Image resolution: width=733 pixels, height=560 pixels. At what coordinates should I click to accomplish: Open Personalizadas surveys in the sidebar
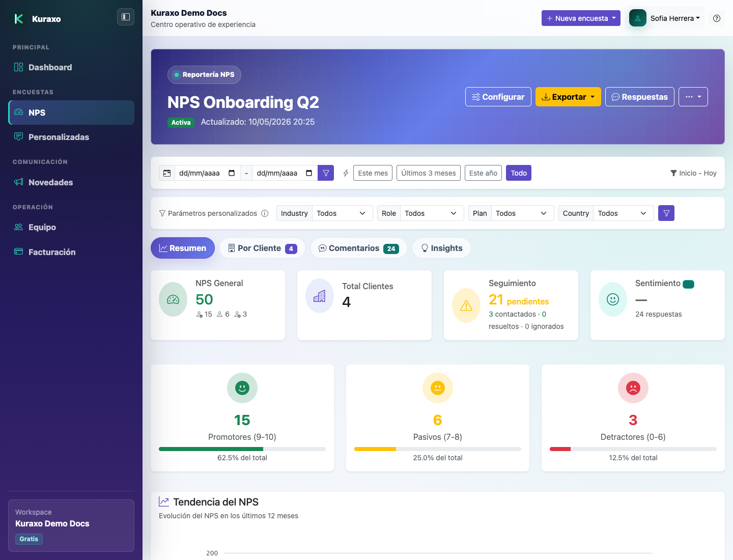click(71, 137)
